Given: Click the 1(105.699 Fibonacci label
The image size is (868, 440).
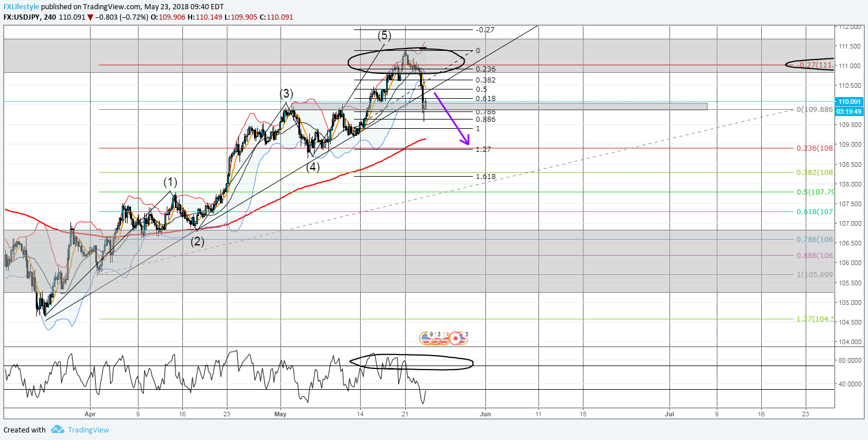Looking at the screenshot, I should pos(814,274).
